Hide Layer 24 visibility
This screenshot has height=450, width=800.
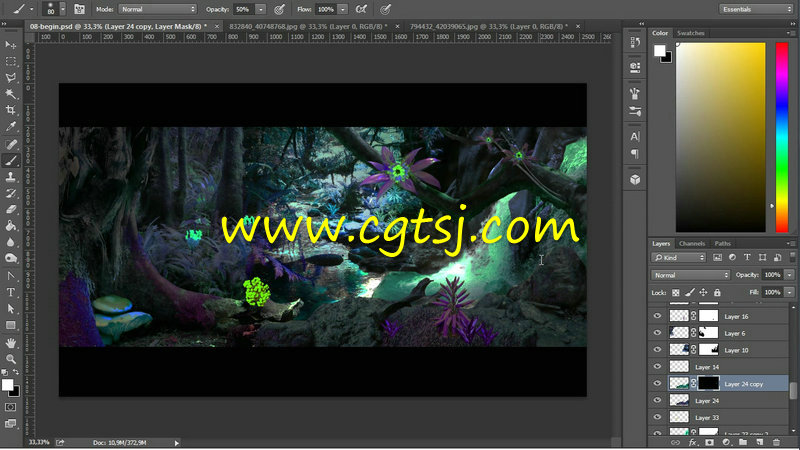tap(657, 401)
